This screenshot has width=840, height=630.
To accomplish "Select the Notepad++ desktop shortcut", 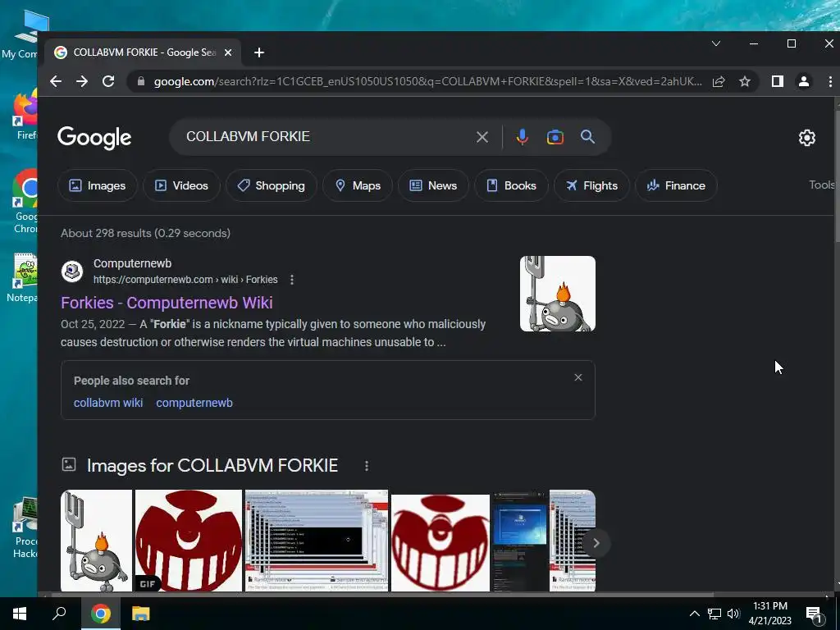I will (22, 278).
